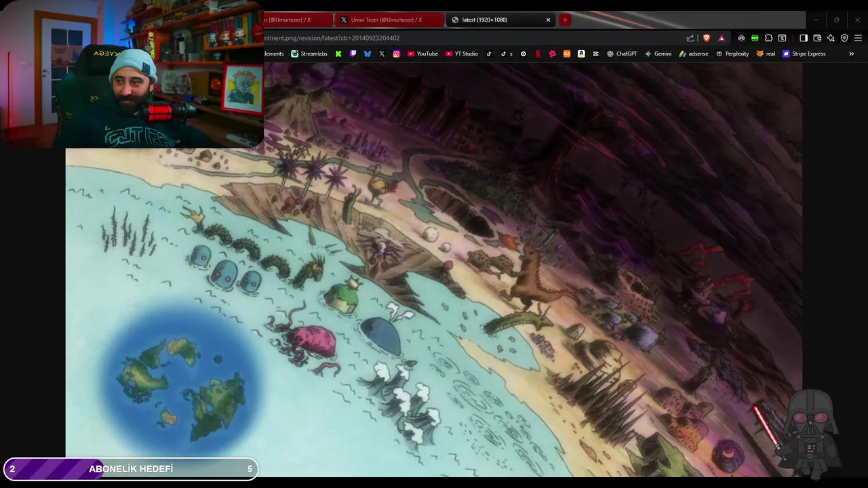The height and width of the screenshot is (488, 868).
Task: Open Brave Rewards triangle icon
Action: click(x=722, y=38)
